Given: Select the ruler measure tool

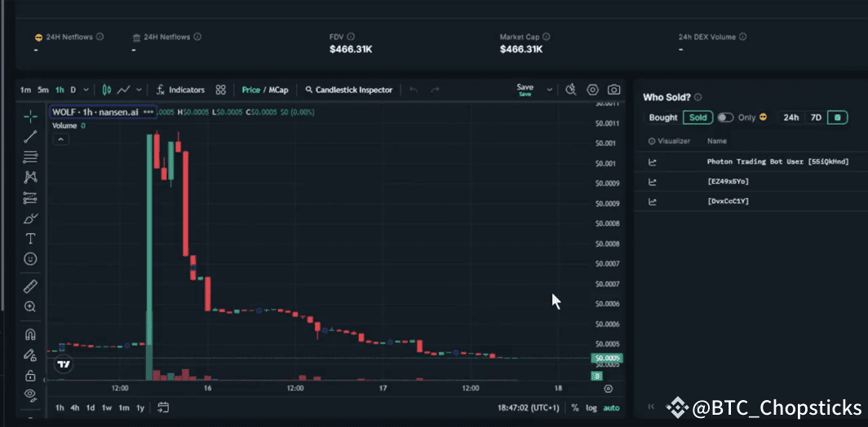Looking at the screenshot, I should pos(30,287).
